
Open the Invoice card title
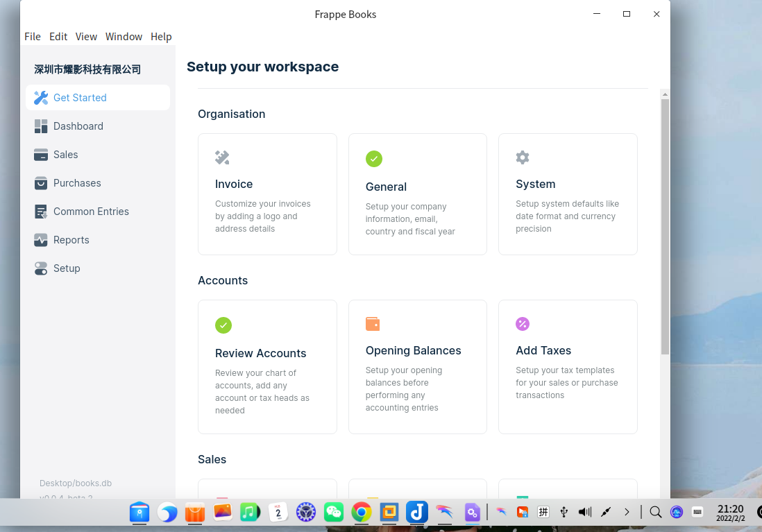pyautogui.click(x=234, y=184)
